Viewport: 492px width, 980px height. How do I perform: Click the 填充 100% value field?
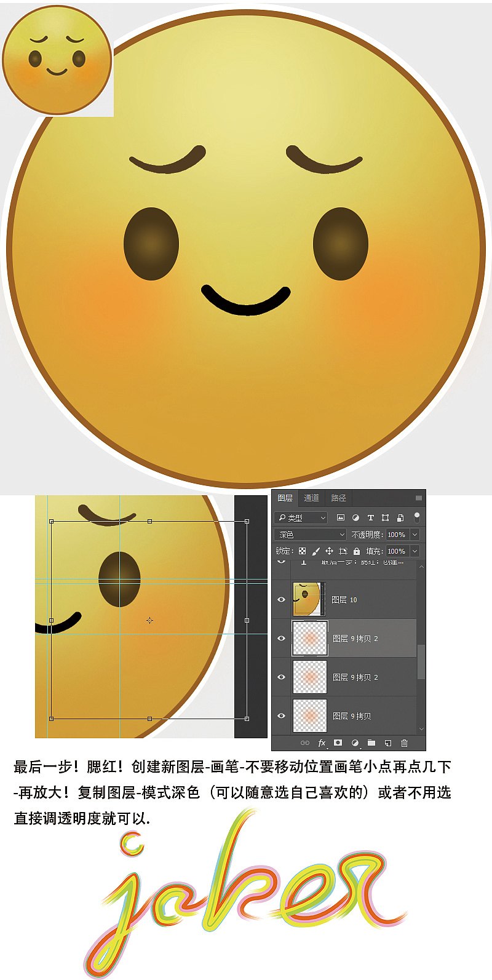click(397, 551)
